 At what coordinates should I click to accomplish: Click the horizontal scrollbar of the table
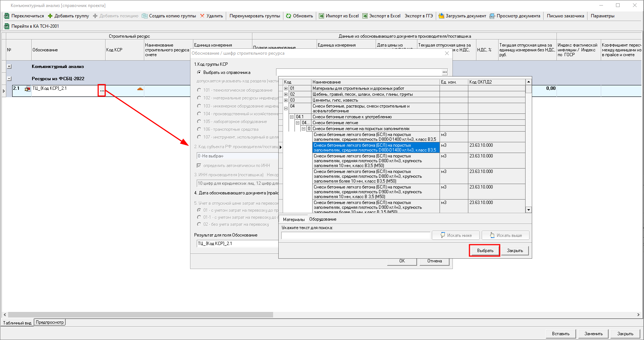click(x=140, y=314)
